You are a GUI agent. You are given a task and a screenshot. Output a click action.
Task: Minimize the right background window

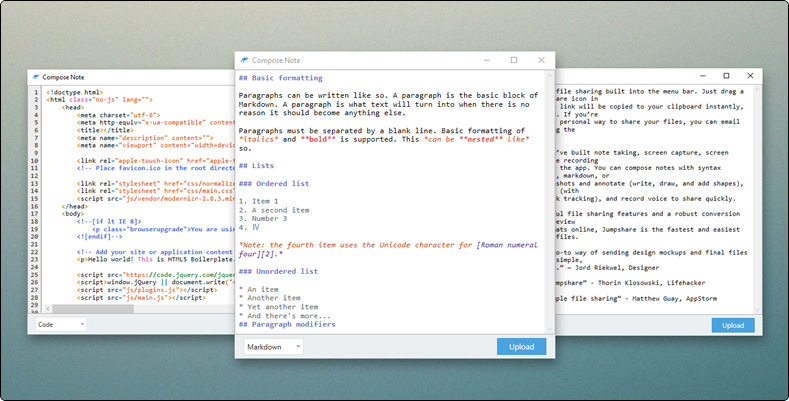tap(703, 76)
